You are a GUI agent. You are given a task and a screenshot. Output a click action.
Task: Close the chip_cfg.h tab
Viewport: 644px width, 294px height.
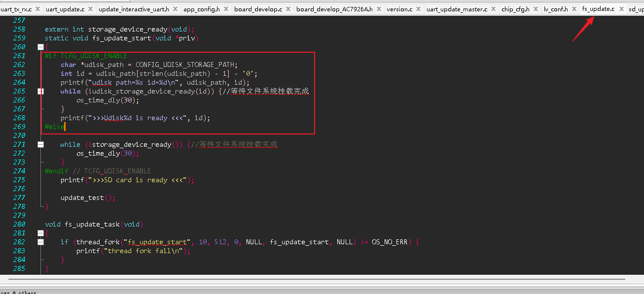[537, 9]
